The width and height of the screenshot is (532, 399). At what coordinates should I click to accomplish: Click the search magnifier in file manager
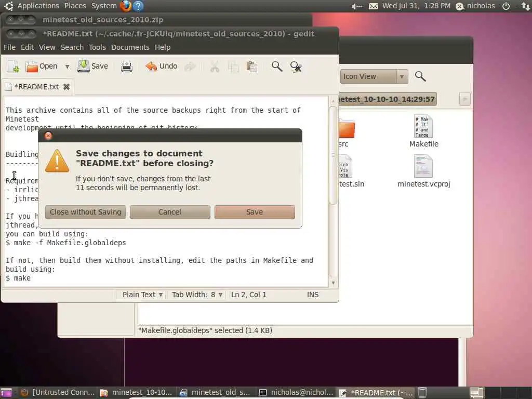(x=420, y=76)
